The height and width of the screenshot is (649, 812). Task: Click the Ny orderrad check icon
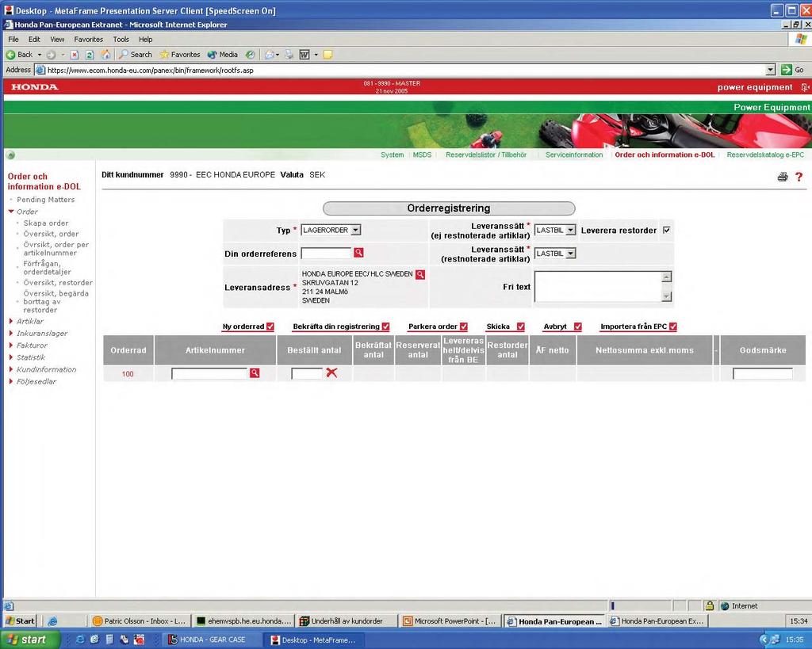[x=270, y=326]
